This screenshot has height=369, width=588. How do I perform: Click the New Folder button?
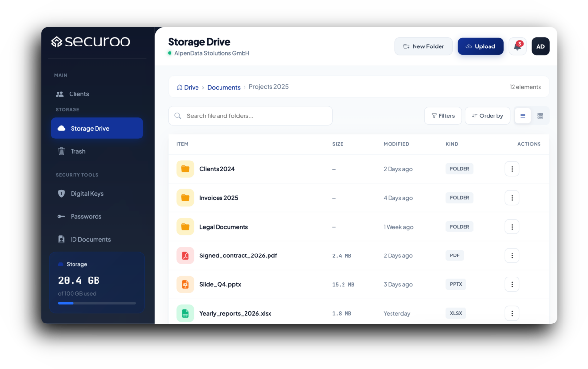pyautogui.click(x=423, y=46)
